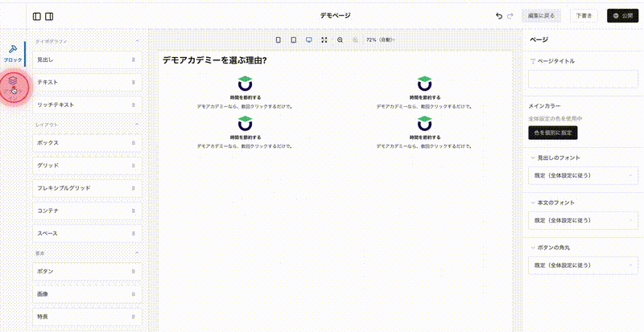The image size is (644, 332).
Task: Select the グリッド block
Action: 87,166
